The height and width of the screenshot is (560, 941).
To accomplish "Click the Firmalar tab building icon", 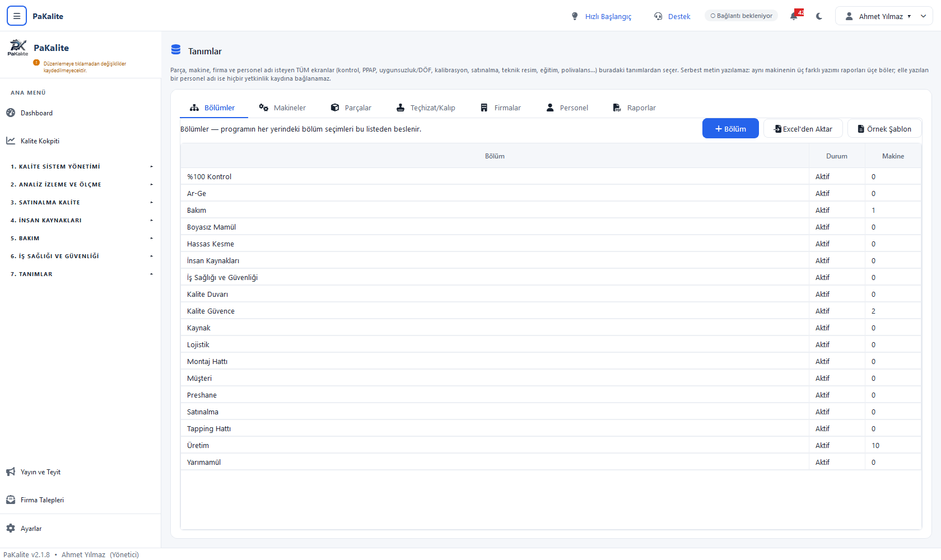I will click(x=484, y=108).
